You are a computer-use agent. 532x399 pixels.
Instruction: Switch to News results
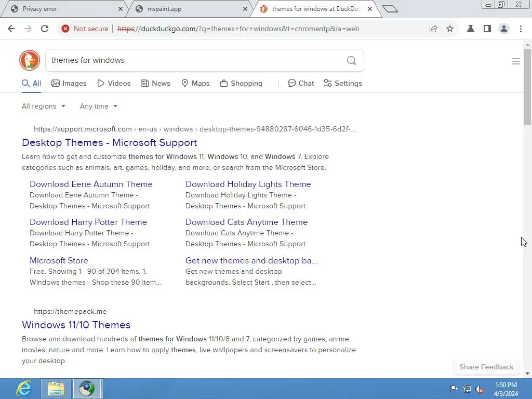click(x=155, y=83)
